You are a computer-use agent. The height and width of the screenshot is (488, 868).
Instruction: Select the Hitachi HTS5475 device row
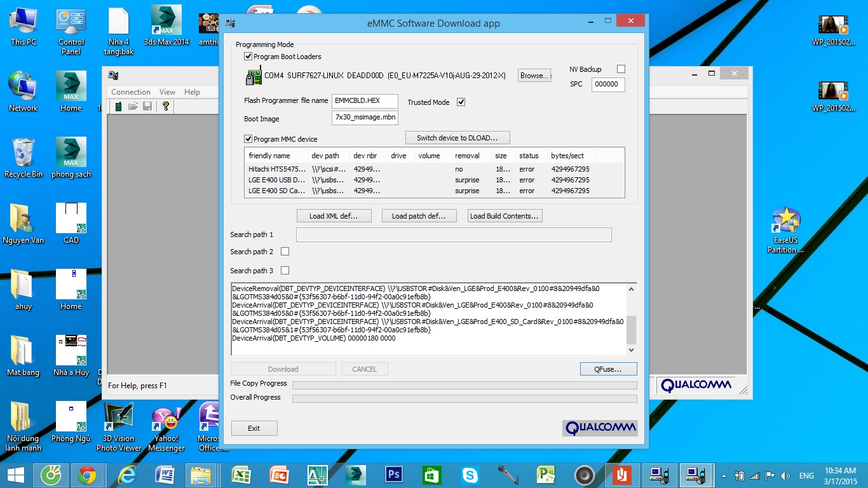tap(434, 169)
